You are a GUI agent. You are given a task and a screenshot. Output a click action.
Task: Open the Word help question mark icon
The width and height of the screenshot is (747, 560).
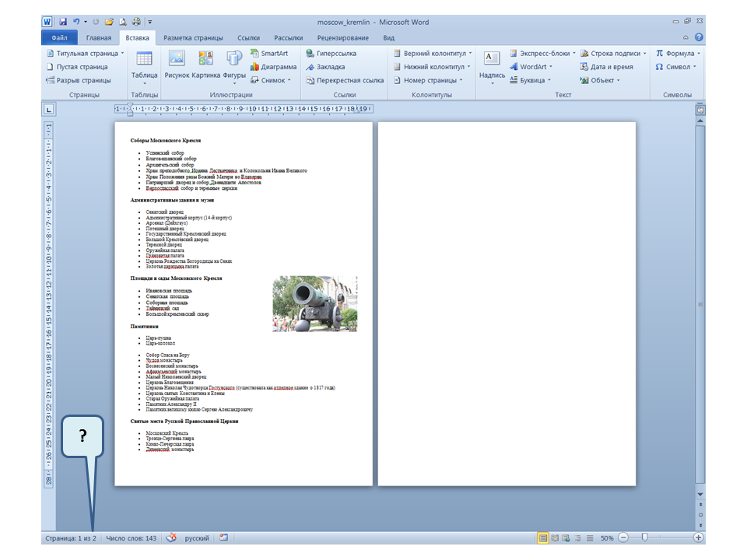coord(699,37)
